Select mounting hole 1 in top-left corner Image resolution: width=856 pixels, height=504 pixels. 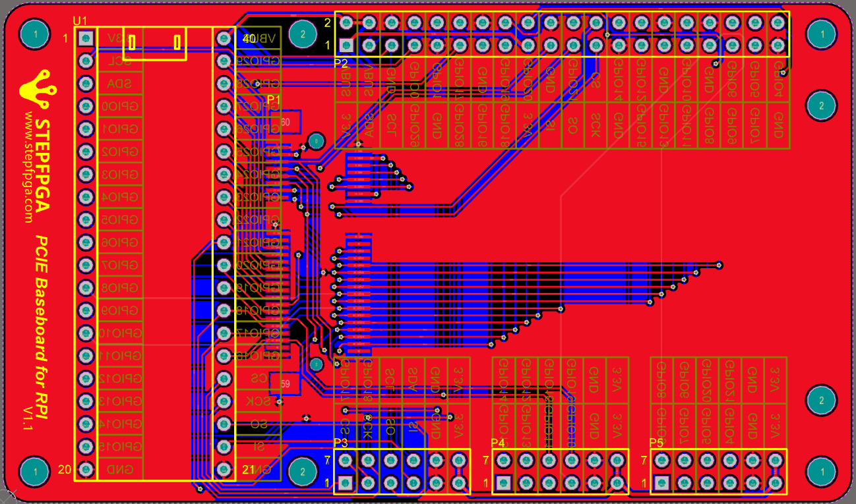(35, 33)
